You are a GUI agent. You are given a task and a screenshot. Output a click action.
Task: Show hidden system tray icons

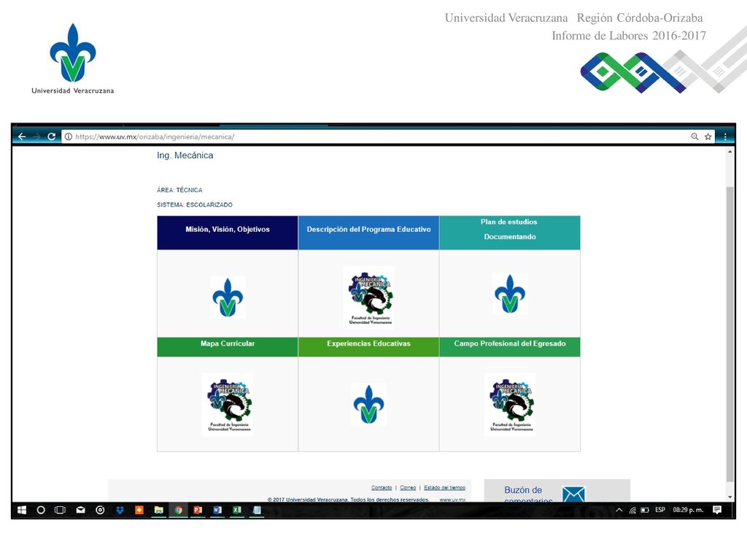pos(619,510)
